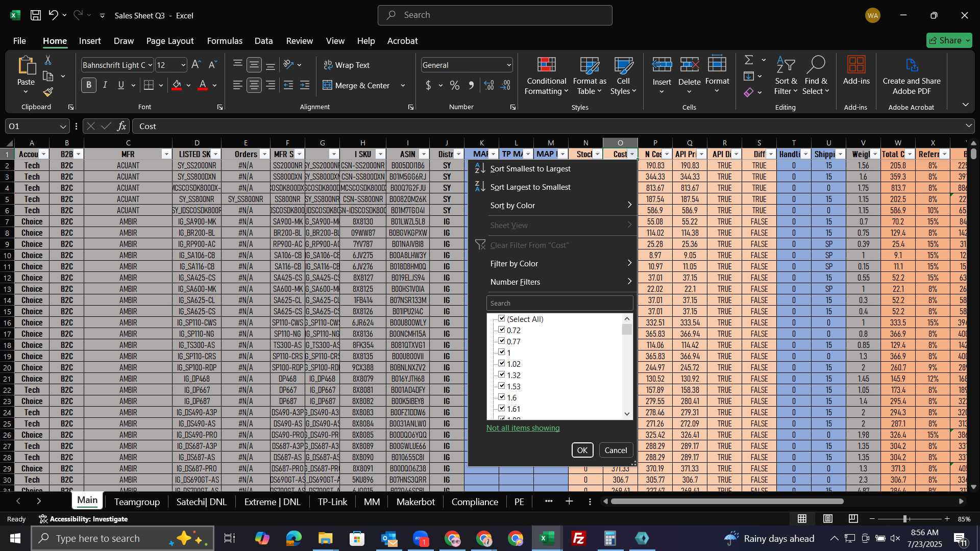Click the Save icon in title bar
Screen dimensions: 980x551
[x=35, y=15]
